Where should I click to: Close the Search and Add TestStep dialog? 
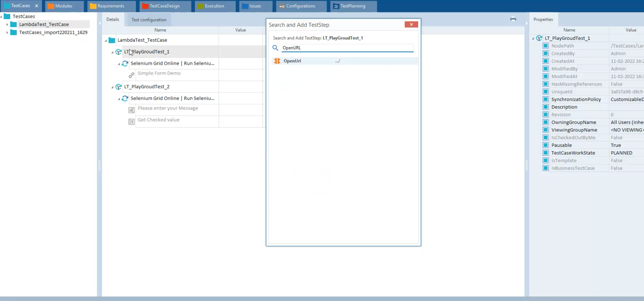coord(411,25)
